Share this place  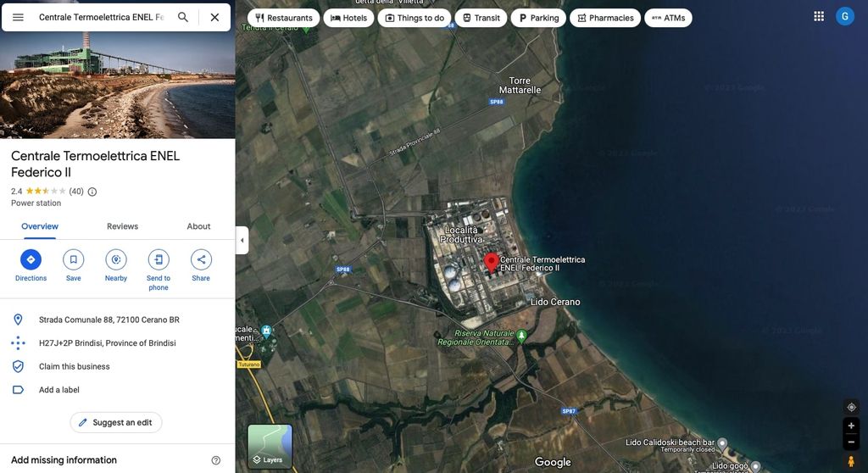coord(201,260)
